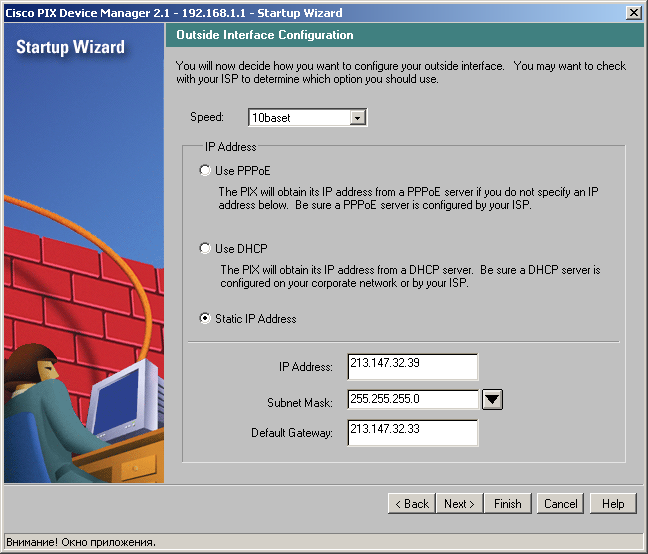Click the IP Address input field

[413, 366]
